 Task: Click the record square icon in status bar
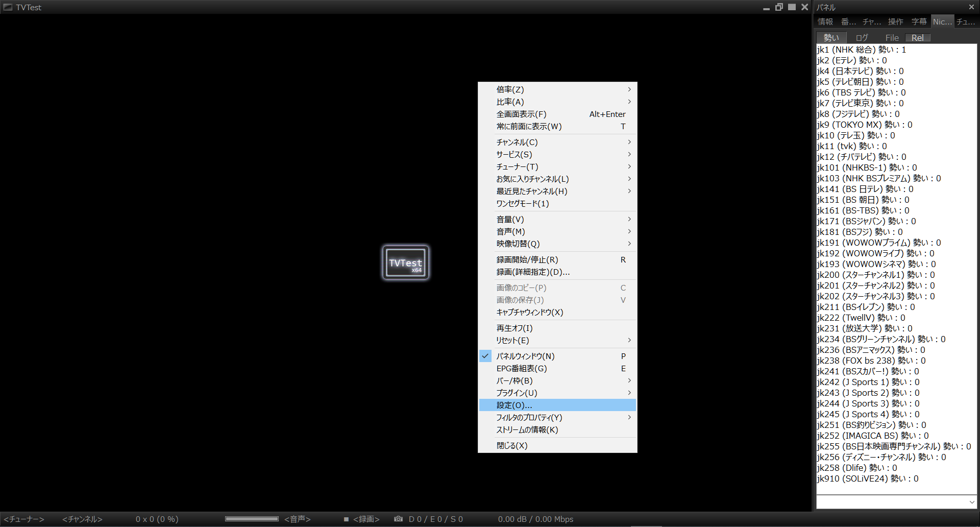click(346, 519)
